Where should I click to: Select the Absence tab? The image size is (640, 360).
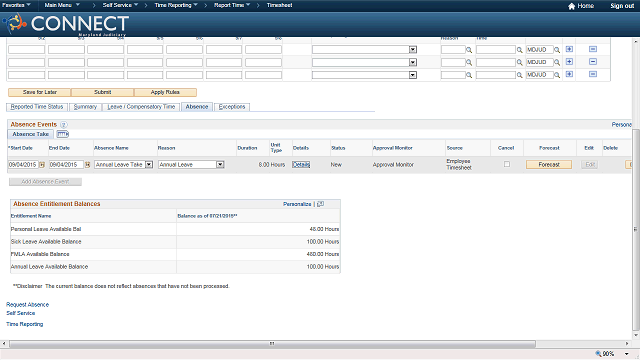click(197, 107)
